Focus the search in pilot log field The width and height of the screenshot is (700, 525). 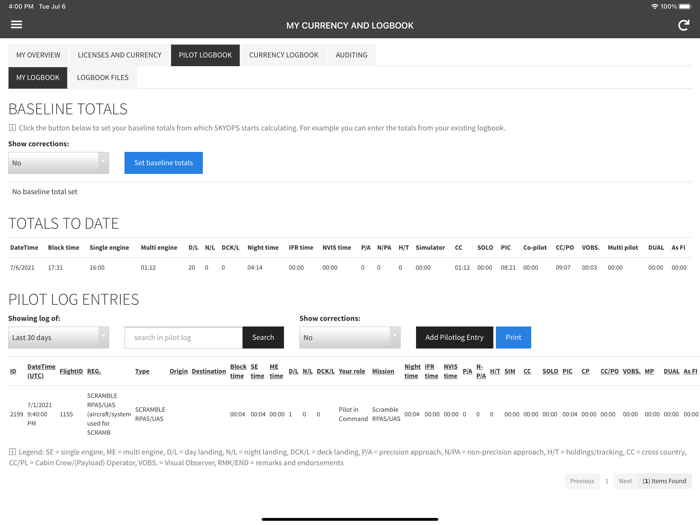(183, 338)
